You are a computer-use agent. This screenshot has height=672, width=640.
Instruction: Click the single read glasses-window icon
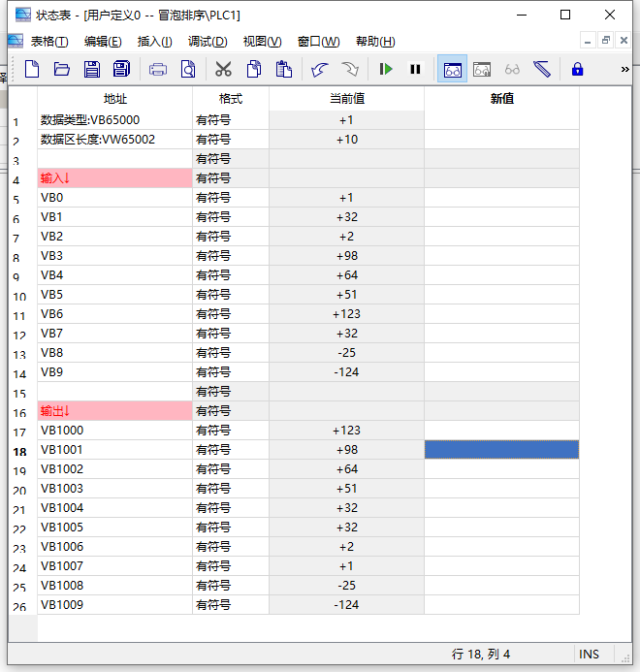click(x=482, y=69)
